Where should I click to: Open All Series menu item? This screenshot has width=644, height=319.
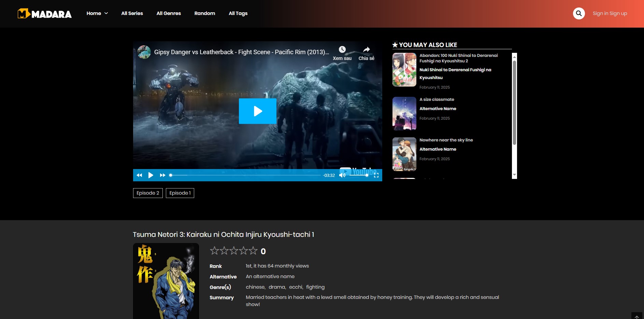[132, 13]
